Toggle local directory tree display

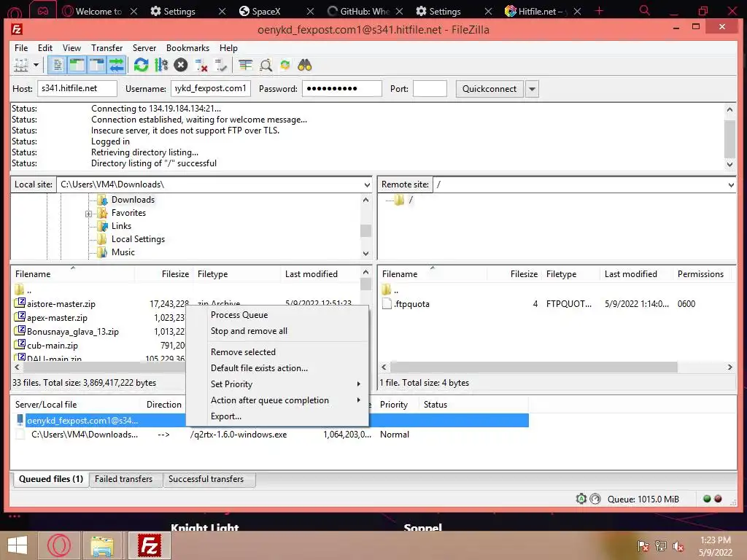77,65
